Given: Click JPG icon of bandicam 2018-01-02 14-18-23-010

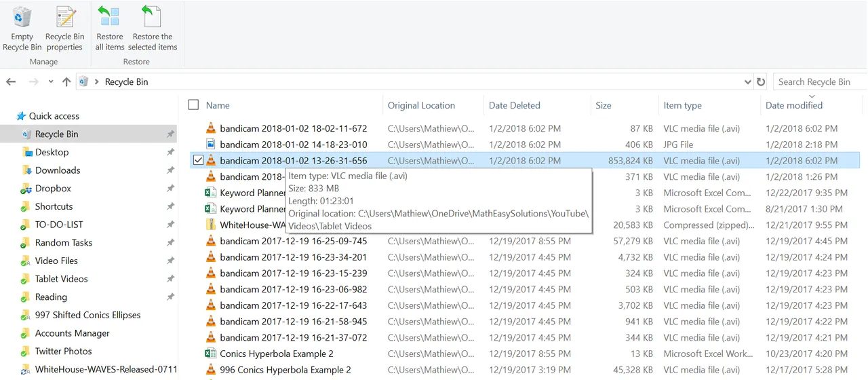Looking at the screenshot, I should coord(210,145).
